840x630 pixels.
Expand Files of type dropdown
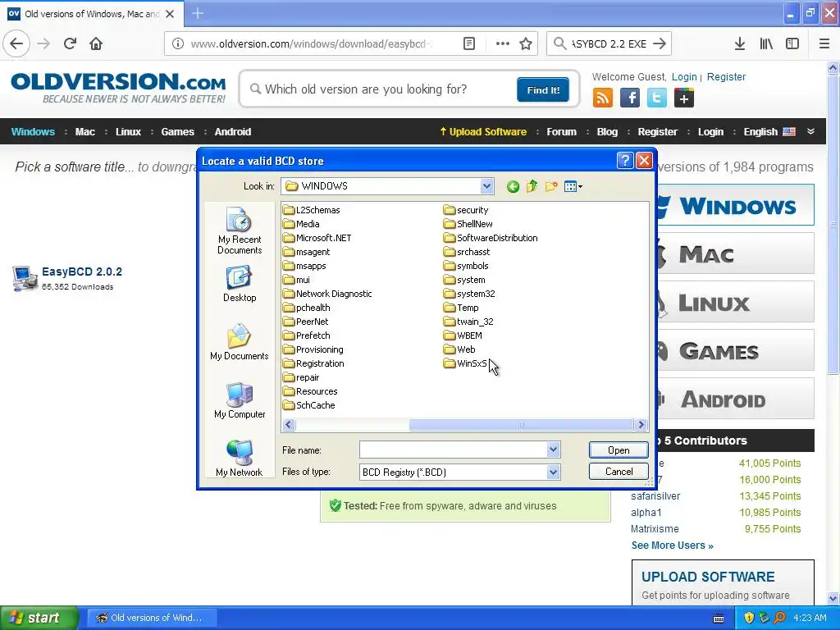coord(553,472)
